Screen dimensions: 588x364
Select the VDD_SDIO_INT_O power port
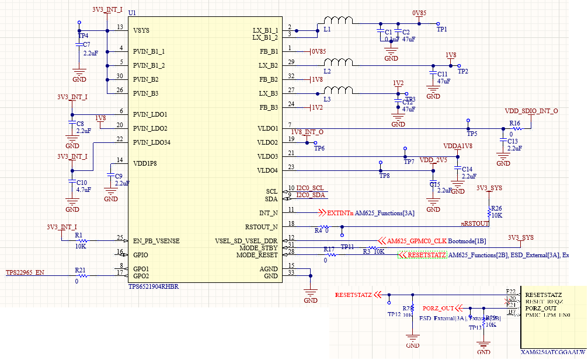[x=531, y=114]
